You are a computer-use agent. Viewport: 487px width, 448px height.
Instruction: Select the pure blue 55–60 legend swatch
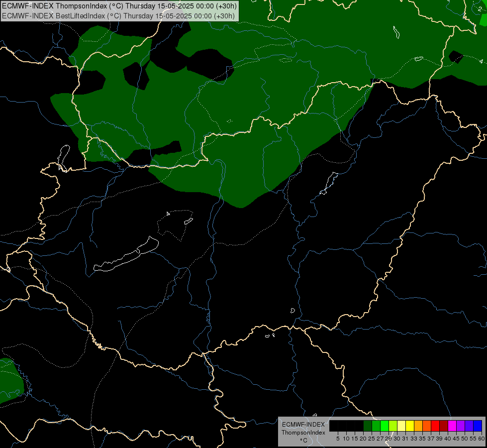pos(478,426)
